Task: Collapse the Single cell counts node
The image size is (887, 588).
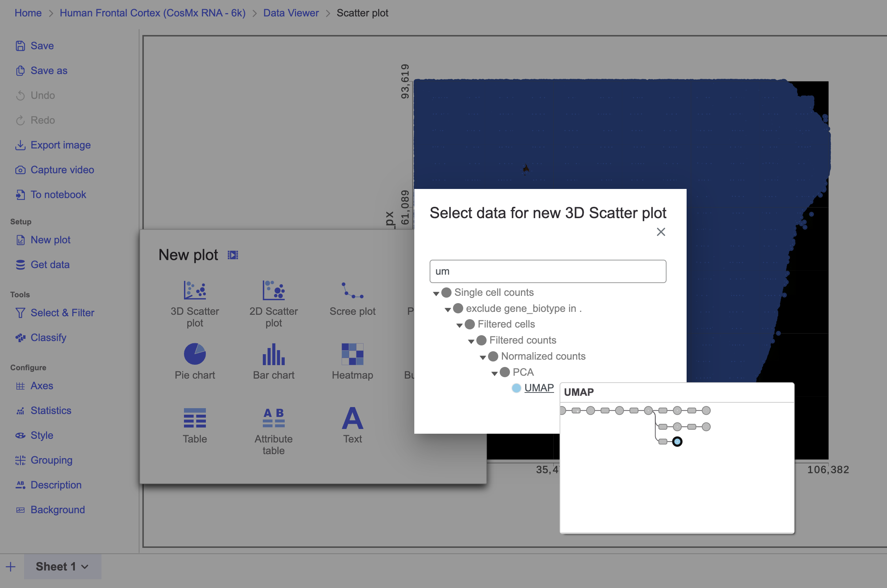Action: [436, 293]
